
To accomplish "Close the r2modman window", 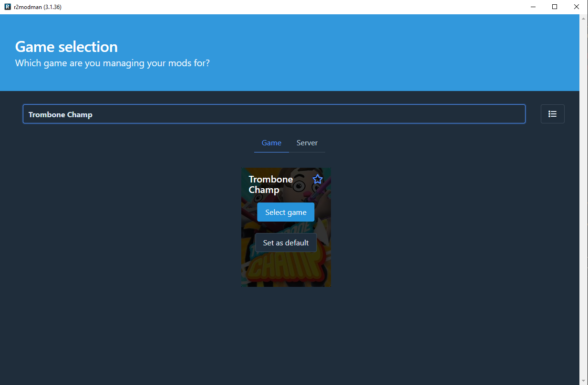I will (577, 7).
